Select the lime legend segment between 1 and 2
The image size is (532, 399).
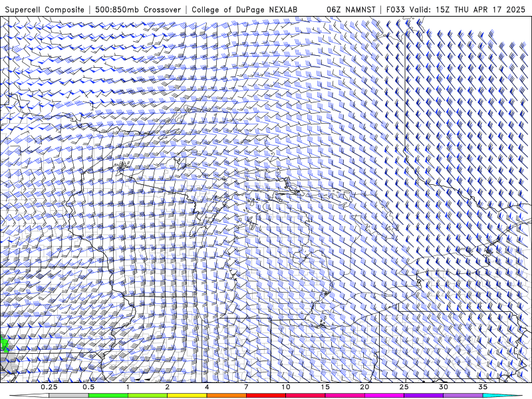tap(148, 396)
